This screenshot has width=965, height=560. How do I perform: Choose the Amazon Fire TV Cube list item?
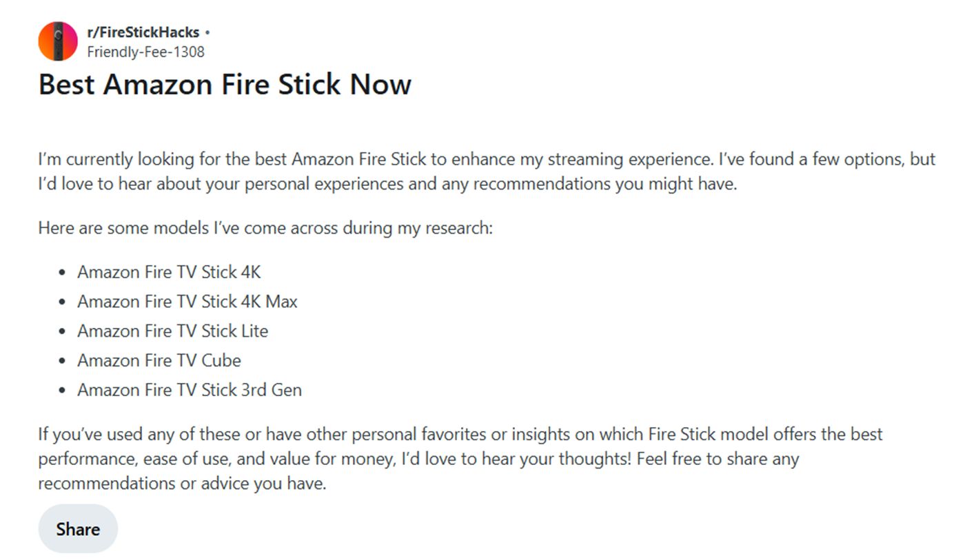click(x=159, y=361)
